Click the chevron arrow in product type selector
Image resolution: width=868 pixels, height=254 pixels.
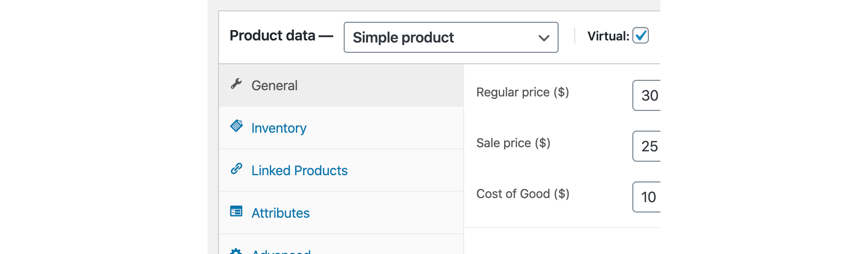coord(544,38)
